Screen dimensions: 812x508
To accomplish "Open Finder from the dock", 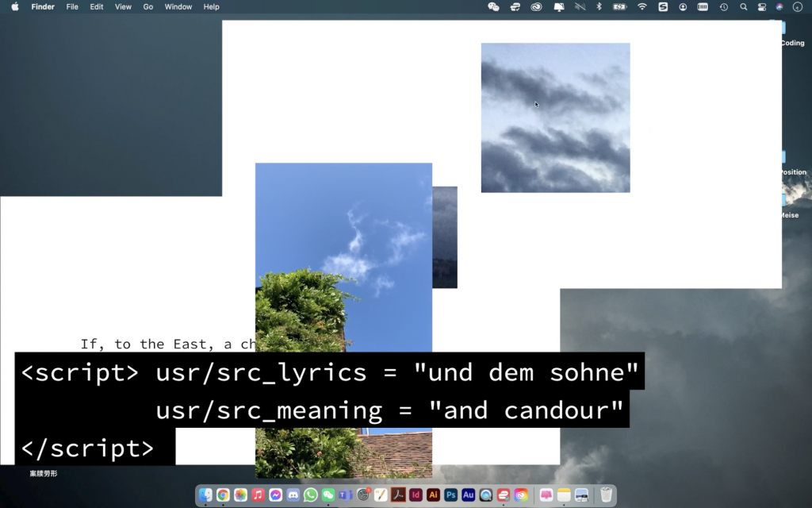I will tap(205, 495).
